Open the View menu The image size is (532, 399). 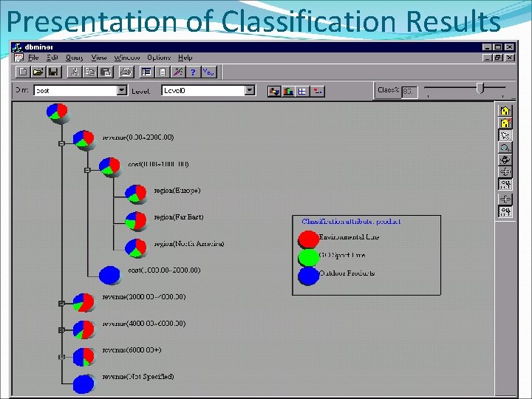click(99, 58)
